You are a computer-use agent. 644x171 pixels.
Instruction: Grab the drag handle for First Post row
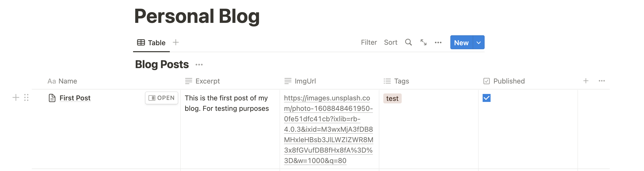click(26, 97)
